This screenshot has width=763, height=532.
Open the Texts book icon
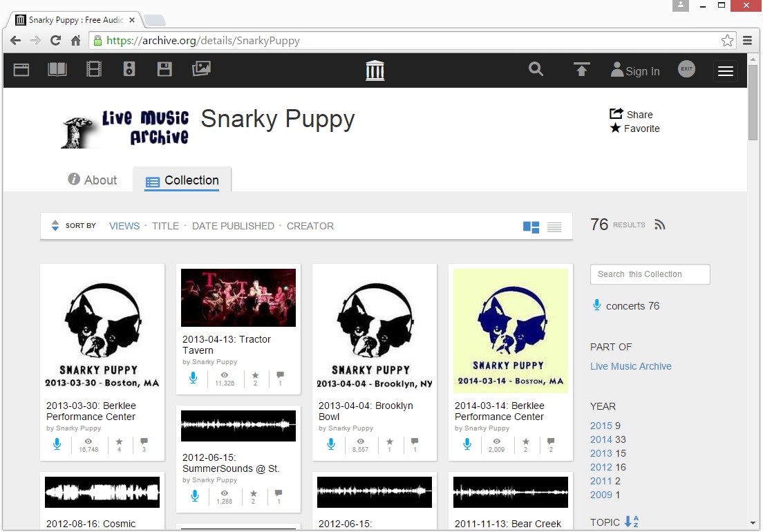coord(57,70)
